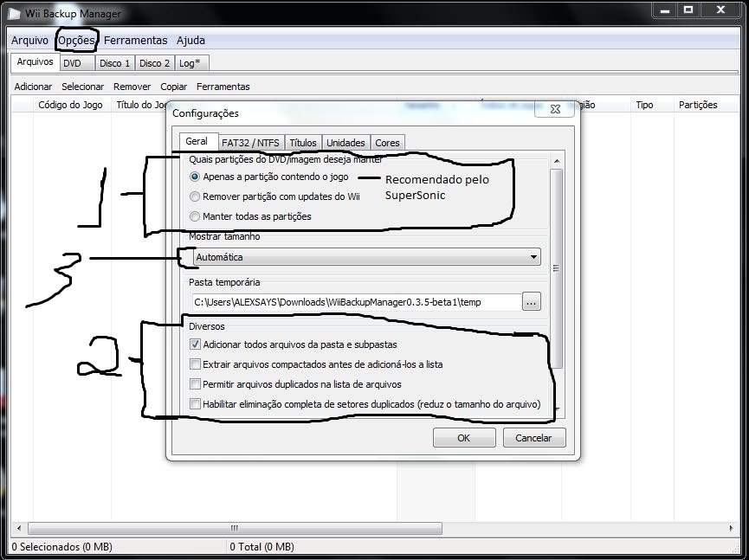Screen dimensions: 749x560
Task: Click the Adicionar toolbar item
Action: click(32, 87)
